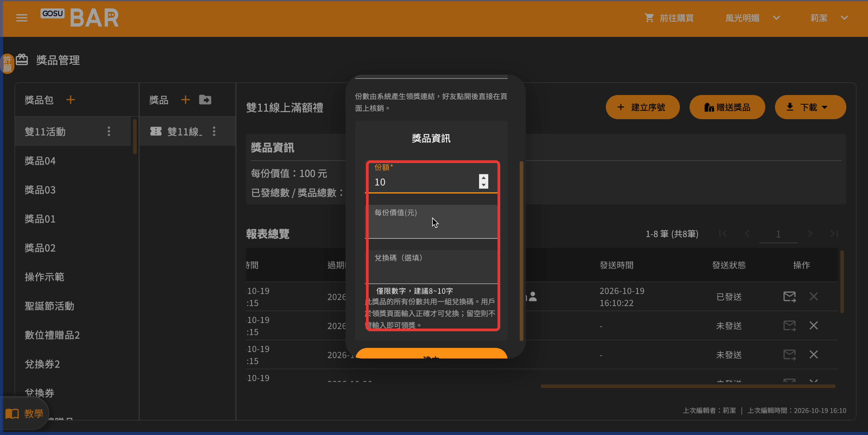
Task: Click the page number input field
Action: (778, 234)
